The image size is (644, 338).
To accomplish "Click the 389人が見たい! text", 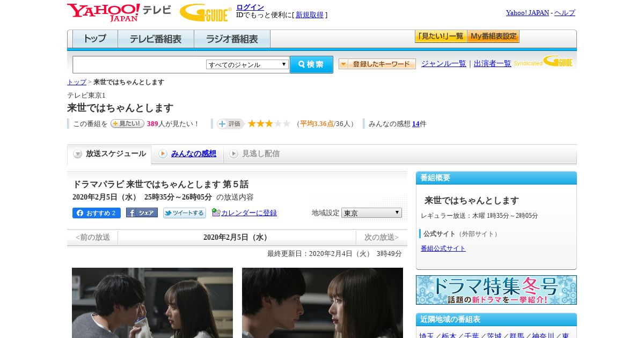I will (x=173, y=124).
